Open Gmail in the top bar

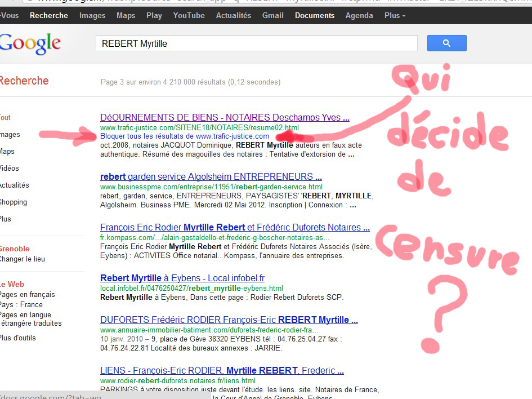coord(272,15)
